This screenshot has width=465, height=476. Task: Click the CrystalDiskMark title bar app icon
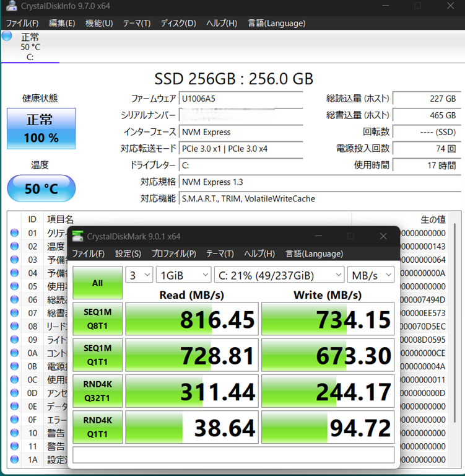click(77, 237)
